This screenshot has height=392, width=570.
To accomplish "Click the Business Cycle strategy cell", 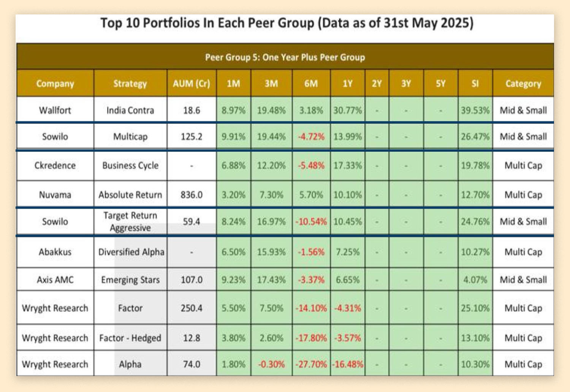I will click(130, 166).
